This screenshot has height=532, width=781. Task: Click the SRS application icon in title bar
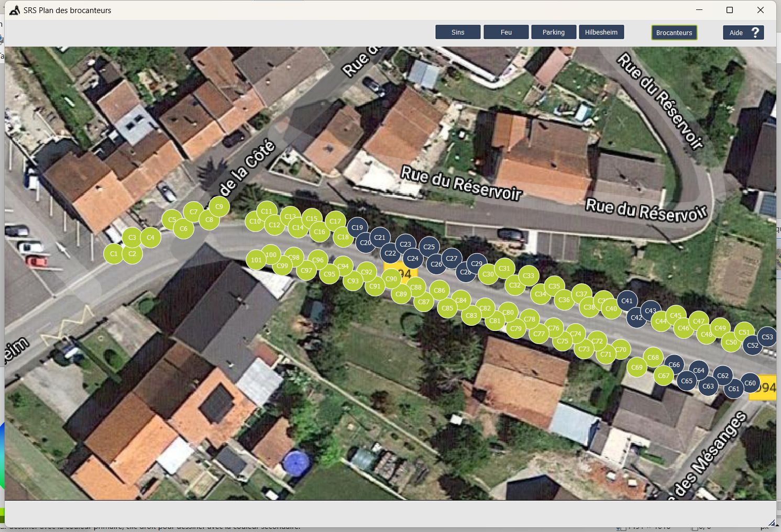(15, 10)
